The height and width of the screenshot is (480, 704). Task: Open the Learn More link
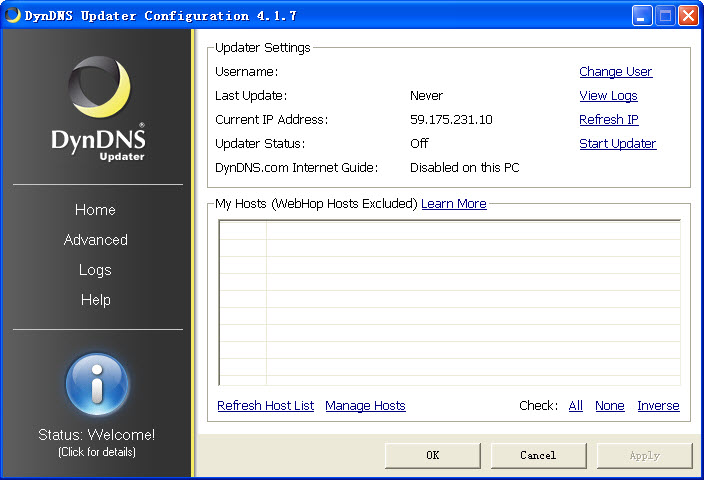pos(453,204)
